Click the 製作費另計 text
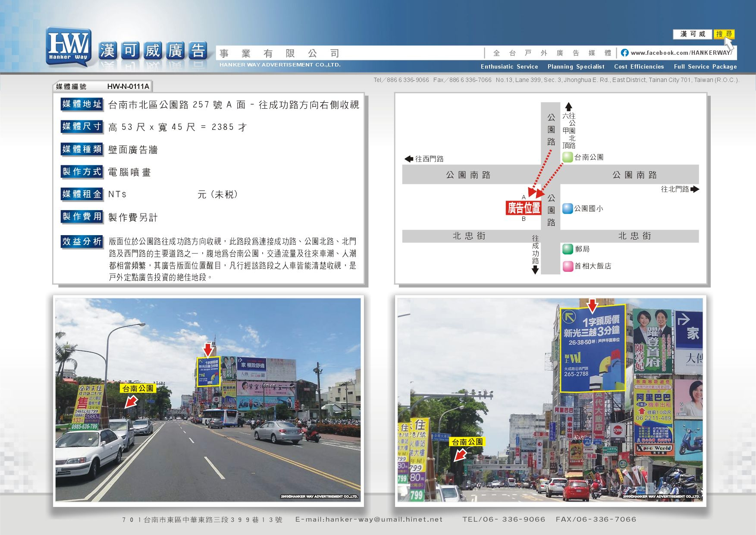This screenshot has height=535, width=756. pos(133,217)
